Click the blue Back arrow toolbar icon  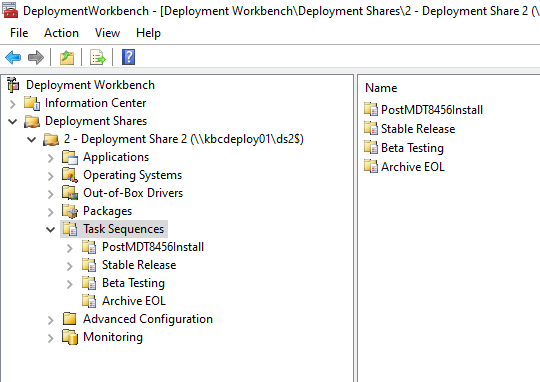coord(13,57)
